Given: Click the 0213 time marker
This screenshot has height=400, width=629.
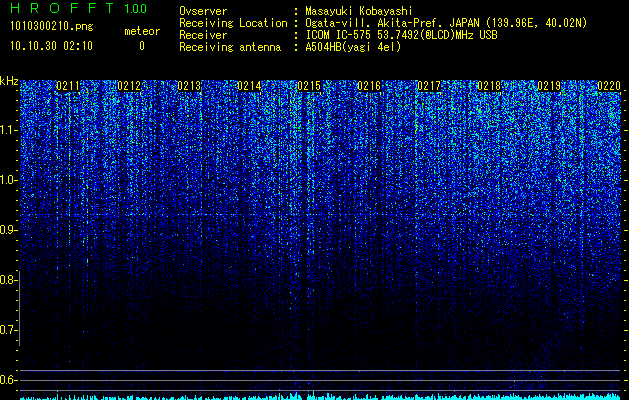Looking at the screenshot, I should [189, 86].
